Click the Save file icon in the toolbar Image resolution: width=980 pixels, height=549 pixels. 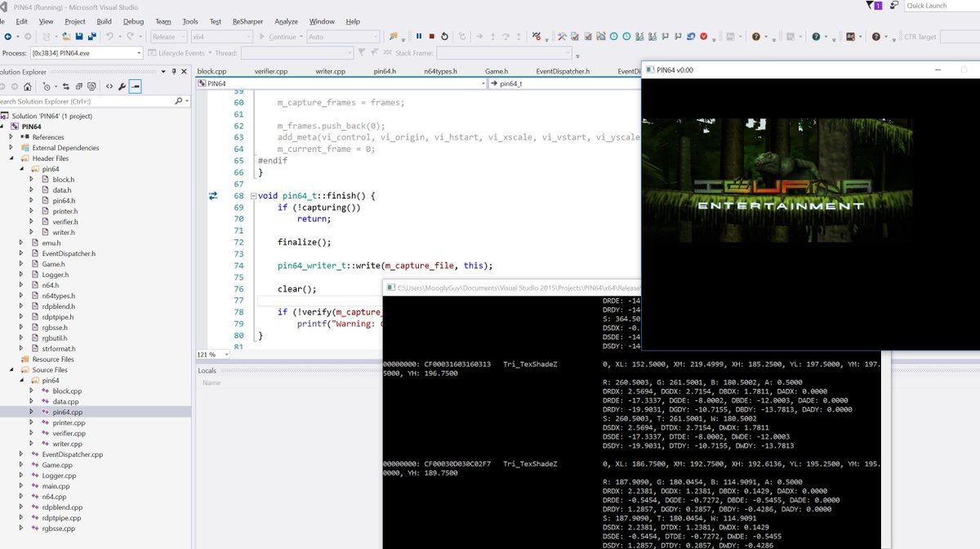[79, 37]
